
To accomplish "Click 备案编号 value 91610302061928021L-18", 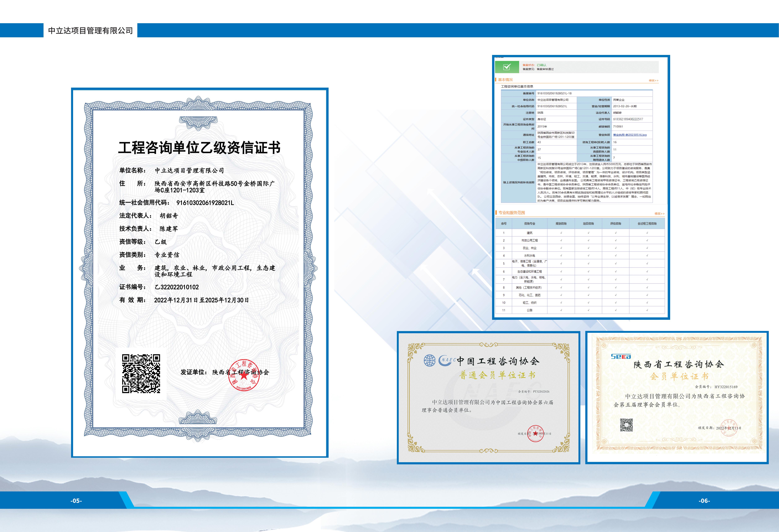I will pyautogui.click(x=554, y=93).
